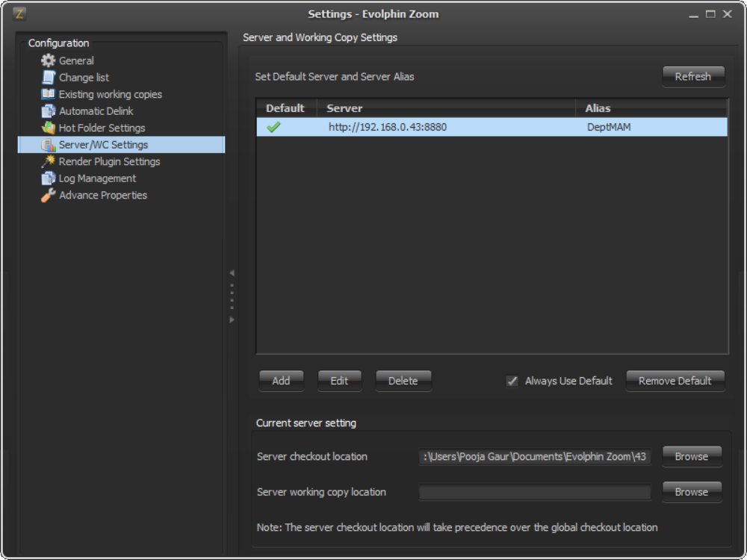Click Remove Default button
Screen dimensions: 747x560
[x=675, y=381]
